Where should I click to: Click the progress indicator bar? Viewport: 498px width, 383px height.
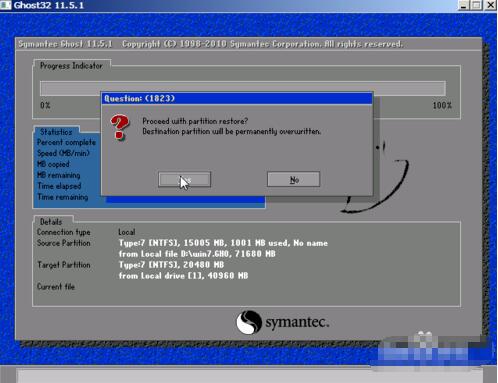pyautogui.click(x=243, y=88)
